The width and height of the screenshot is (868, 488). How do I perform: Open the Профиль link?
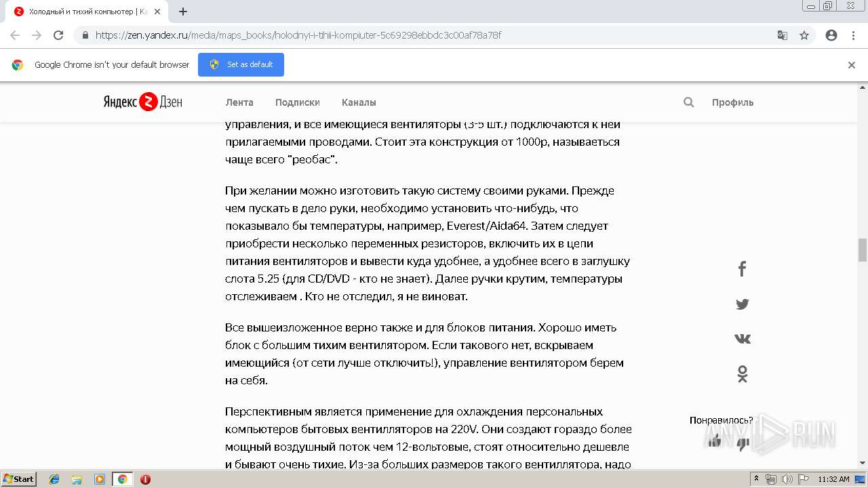(732, 102)
